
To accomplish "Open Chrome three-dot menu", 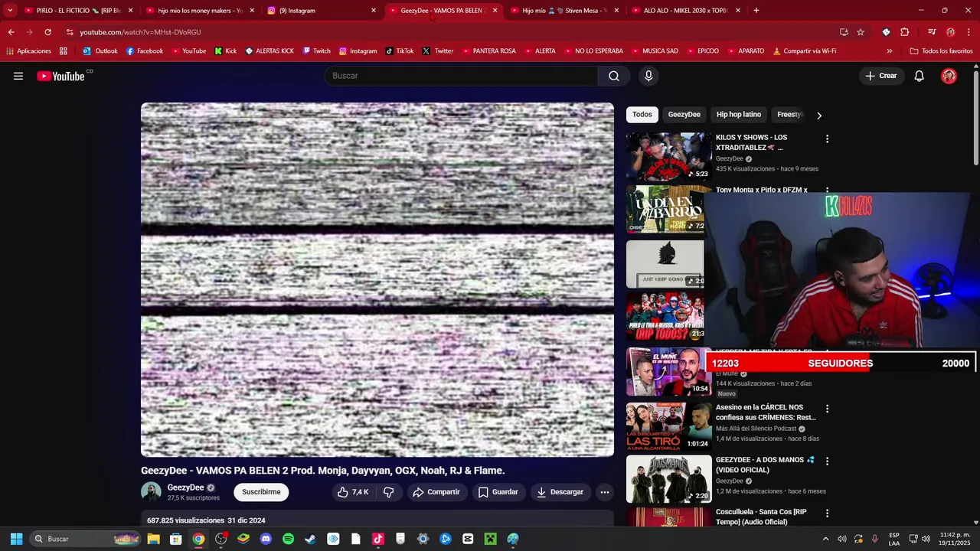I will (969, 32).
